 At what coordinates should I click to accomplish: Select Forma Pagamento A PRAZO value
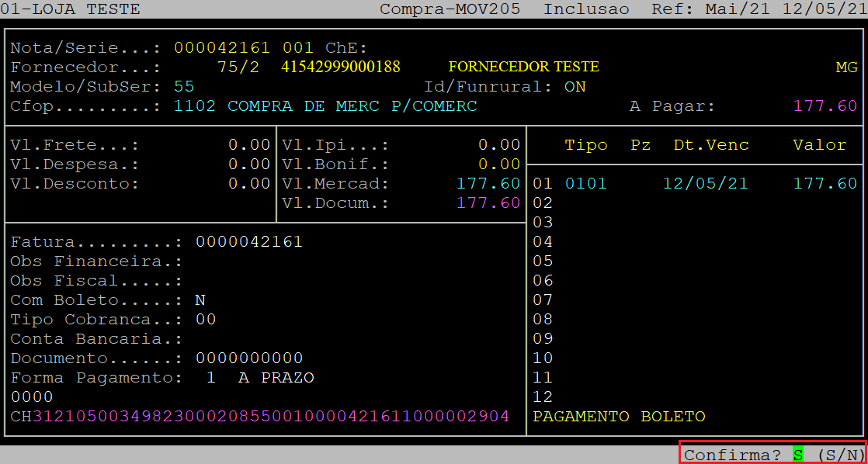pos(276,377)
